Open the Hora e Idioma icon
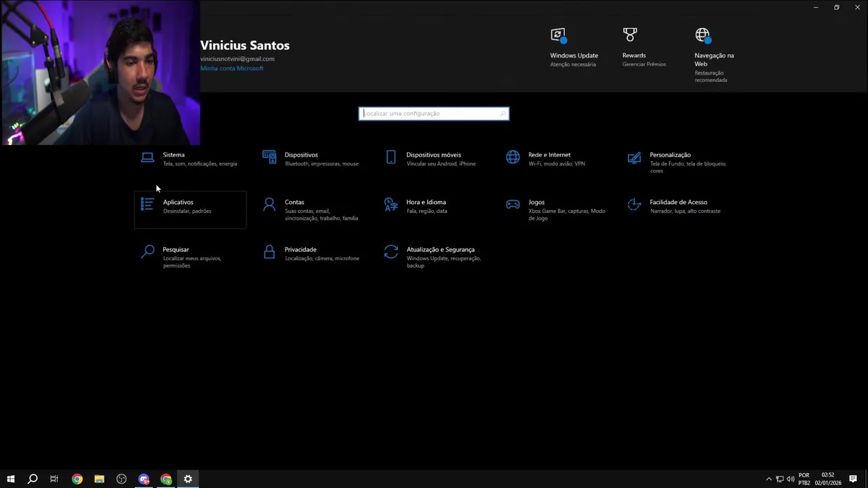868x488 pixels. pyautogui.click(x=391, y=204)
